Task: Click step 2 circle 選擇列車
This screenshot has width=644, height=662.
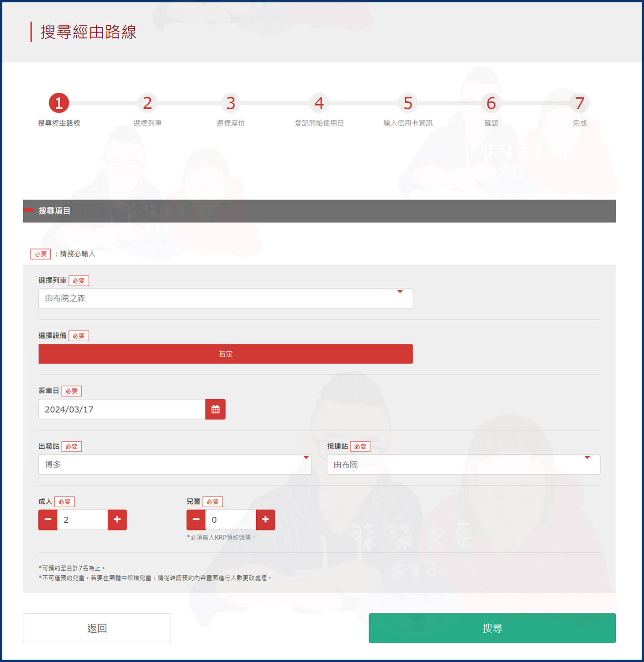Action: (x=147, y=103)
